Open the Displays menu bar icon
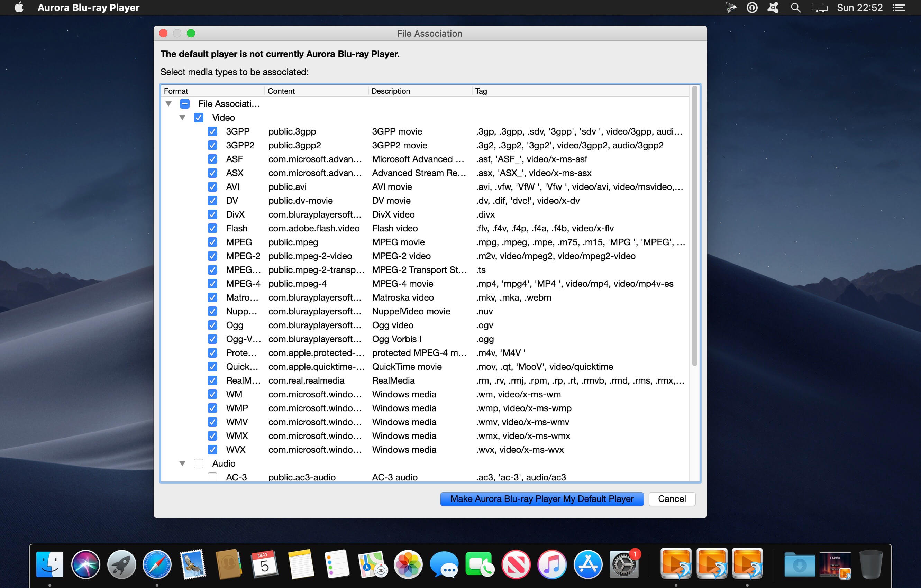921x588 pixels. tap(819, 8)
